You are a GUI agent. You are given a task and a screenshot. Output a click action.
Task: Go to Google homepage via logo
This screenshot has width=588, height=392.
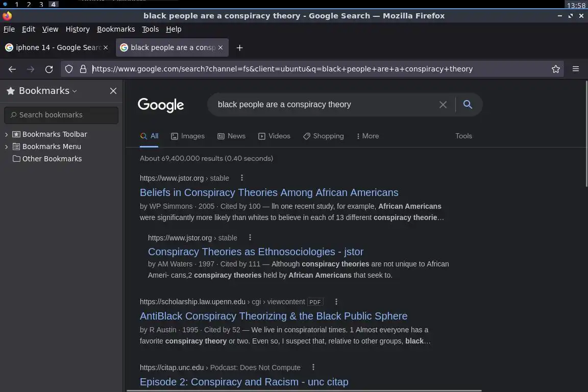(161, 105)
